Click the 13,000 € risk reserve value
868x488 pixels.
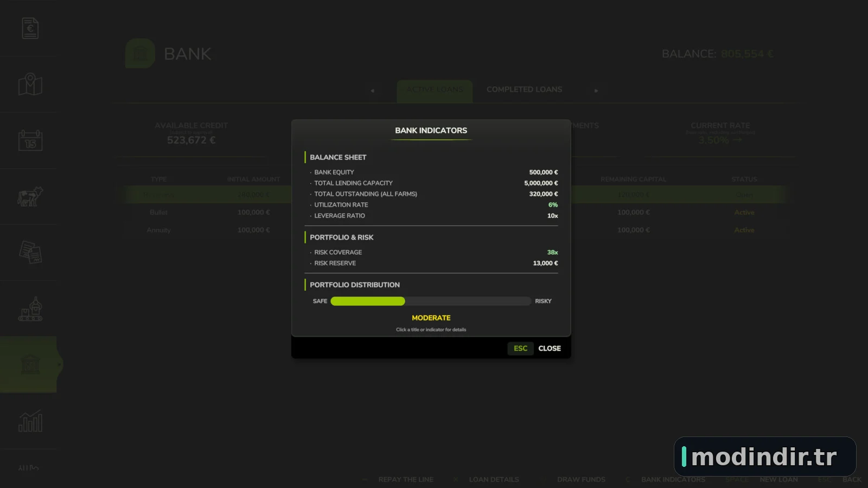coord(545,263)
